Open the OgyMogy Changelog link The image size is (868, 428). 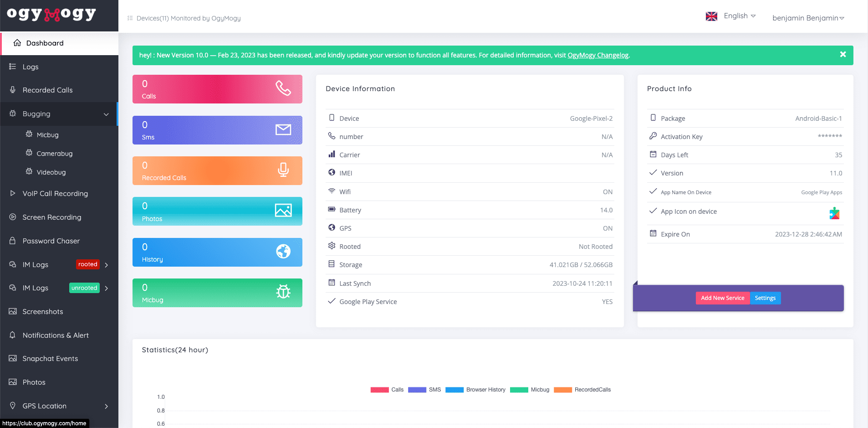(x=598, y=55)
